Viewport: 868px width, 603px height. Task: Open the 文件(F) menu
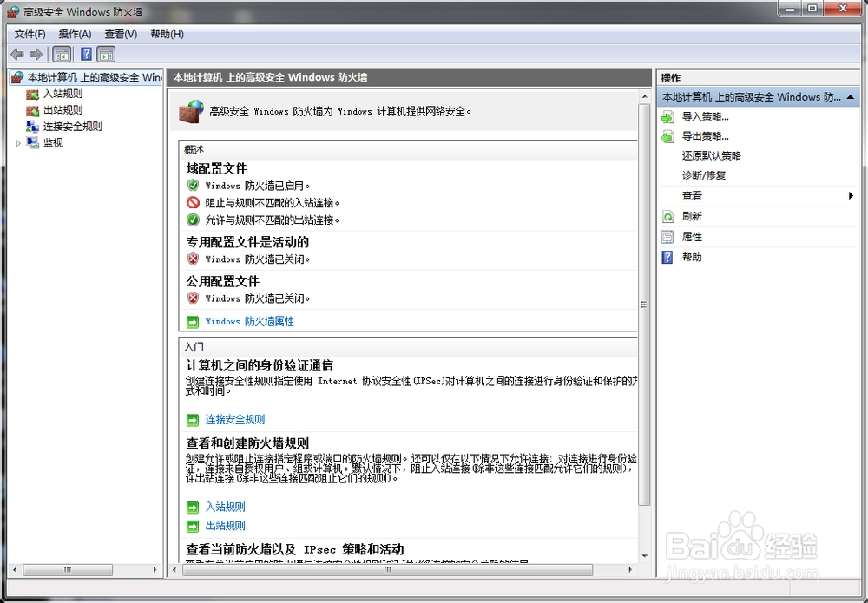[30, 35]
